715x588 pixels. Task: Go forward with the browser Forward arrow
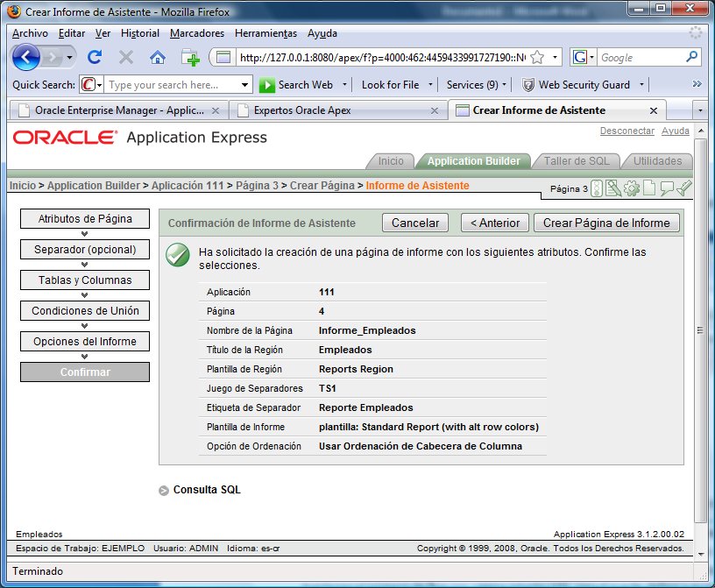pyautogui.click(x=52, y=58)
